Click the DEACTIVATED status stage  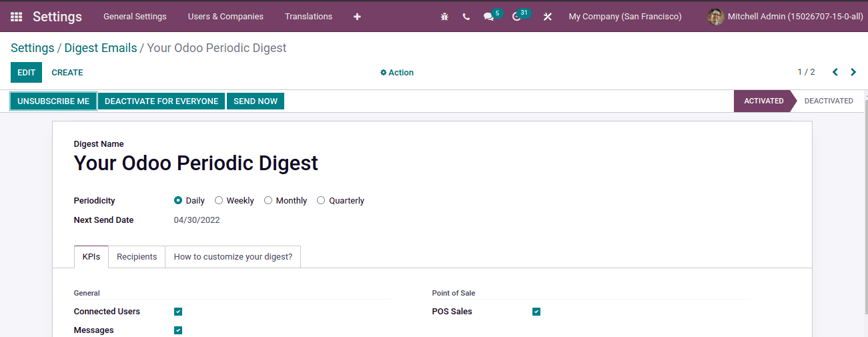[829, 101]
